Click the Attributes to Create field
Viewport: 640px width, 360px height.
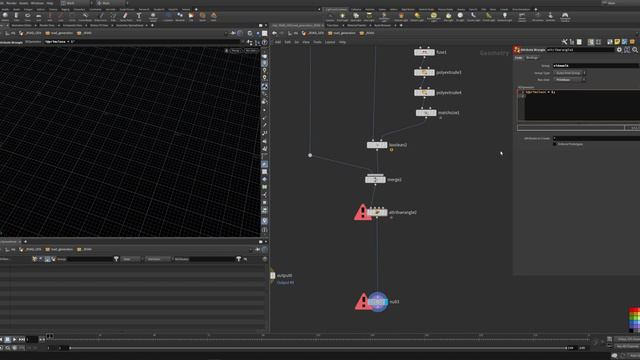pyautogui.click(x=596, y=138)
